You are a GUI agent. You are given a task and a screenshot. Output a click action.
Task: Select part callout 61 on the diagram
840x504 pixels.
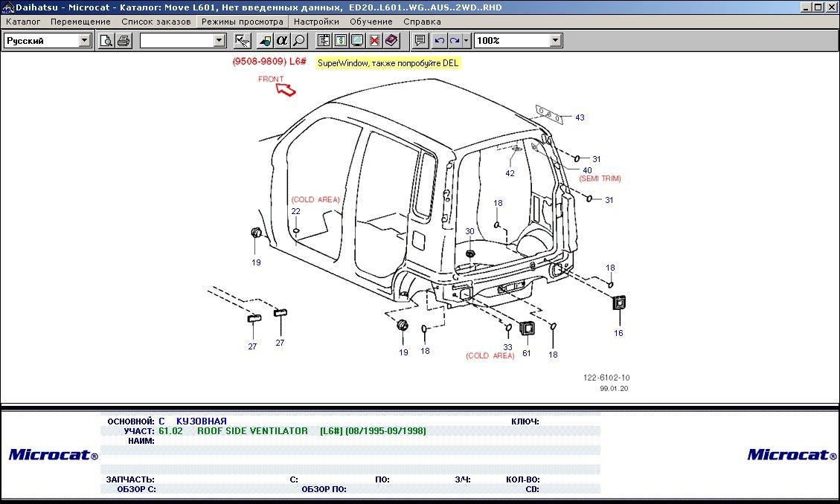coord(527,353)
